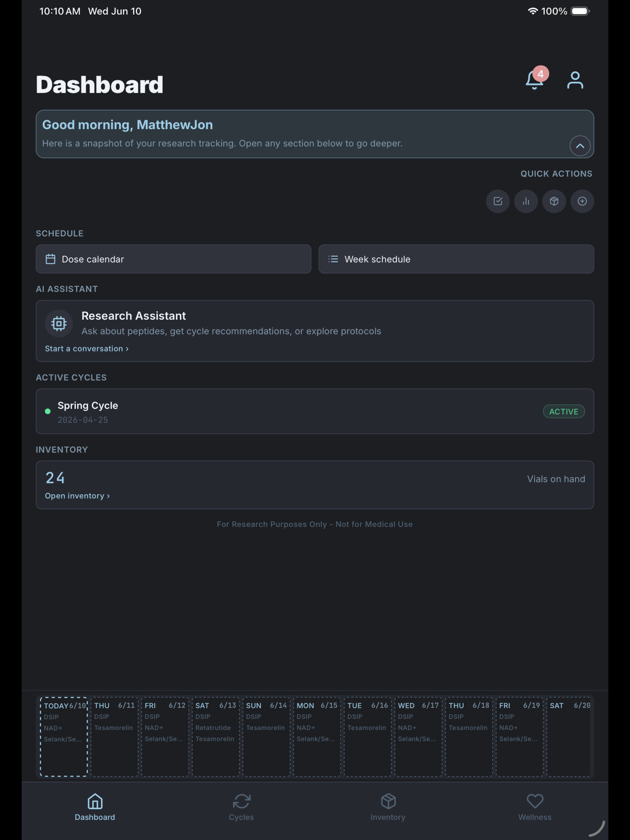Select the FRI 6/19 day card
Image resolution: width=630 pixels, height=840 pixels.
(x=520, y=736)
